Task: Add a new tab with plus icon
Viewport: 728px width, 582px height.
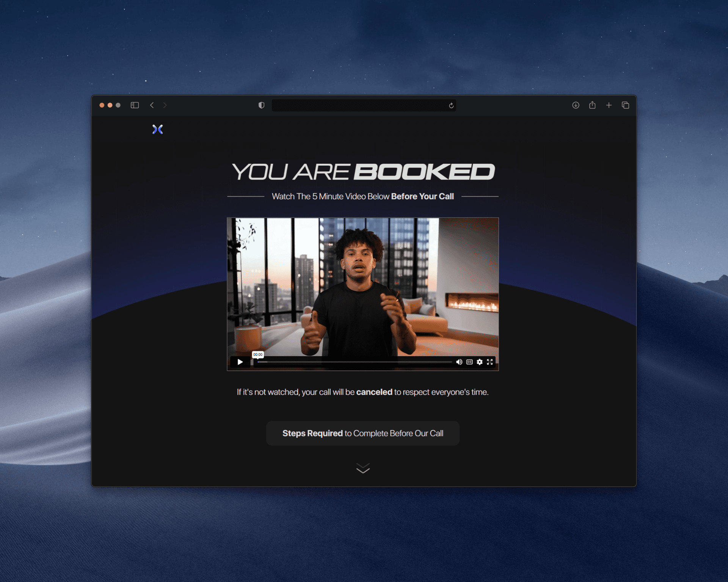Action: [x=609, y=105]
